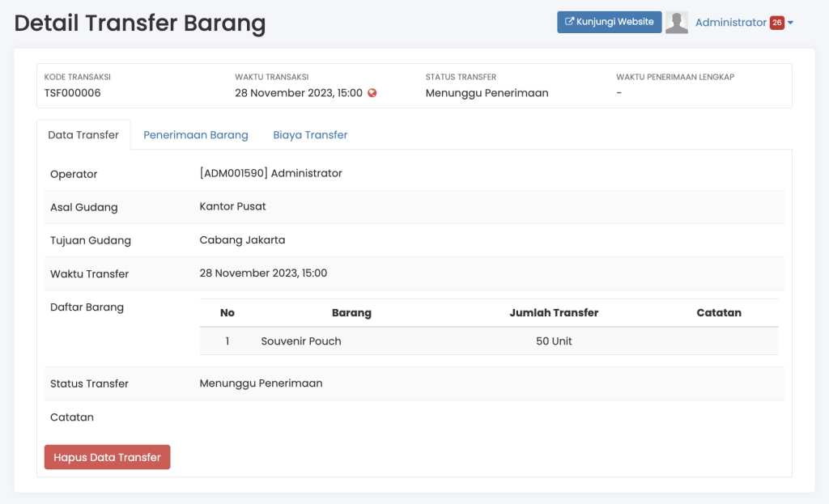Open the Biaya Transfer tab

click(x=310, y=134)
